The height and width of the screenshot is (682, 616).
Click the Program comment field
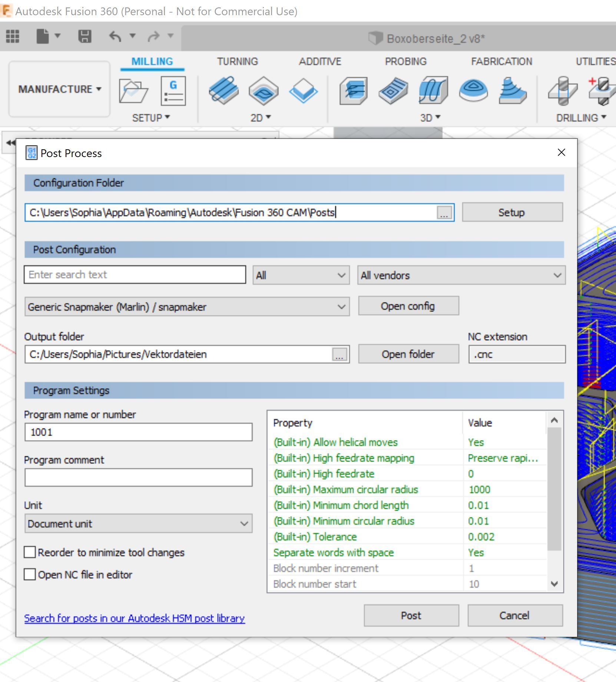click(138, 477)
